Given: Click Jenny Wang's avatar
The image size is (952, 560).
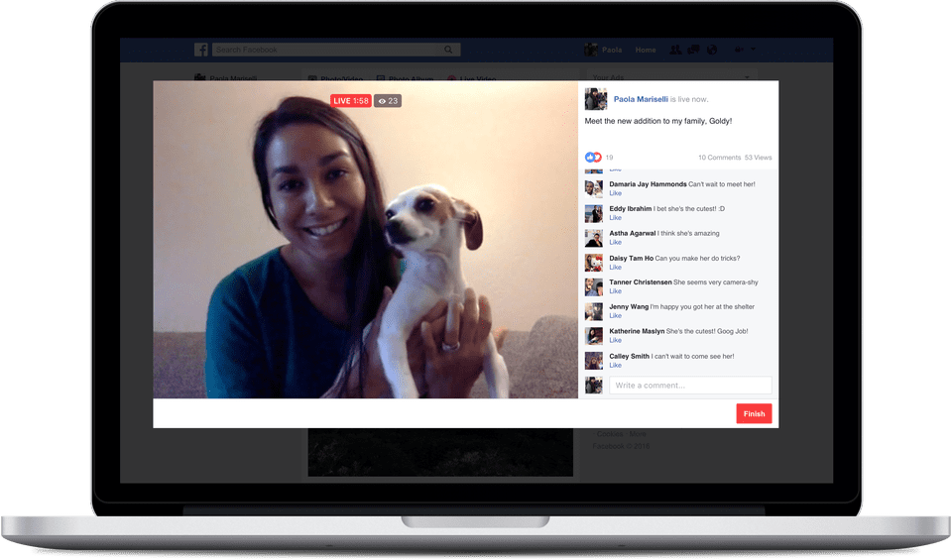Looking at the screenshot, I should (593, 311).
